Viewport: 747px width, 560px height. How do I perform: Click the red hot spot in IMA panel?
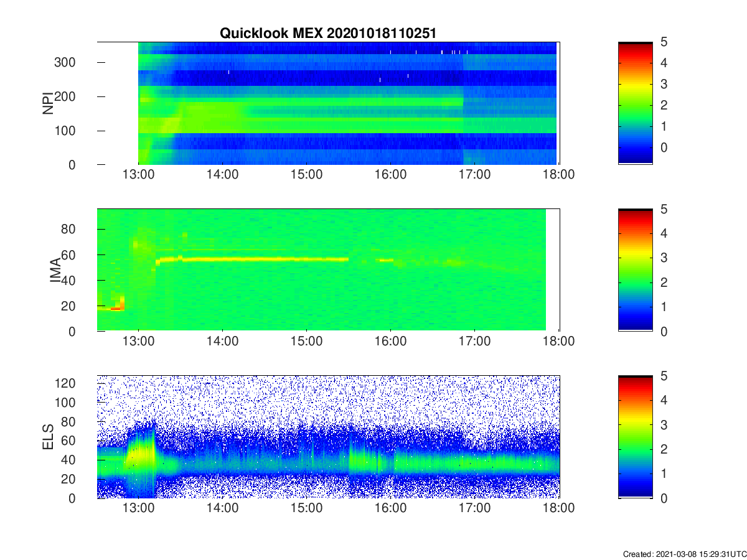(115, 308)
